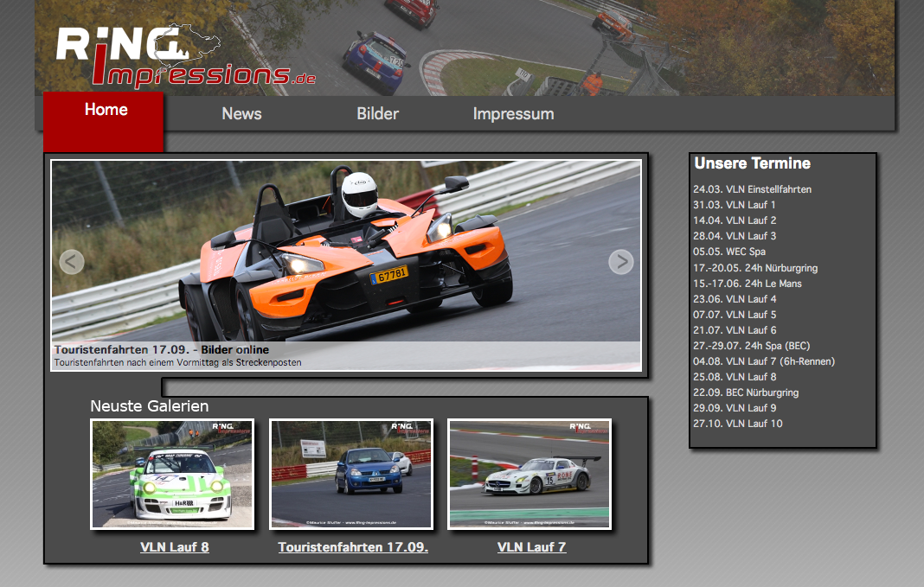Select Impressum in the navigation bar

(513, 113)
